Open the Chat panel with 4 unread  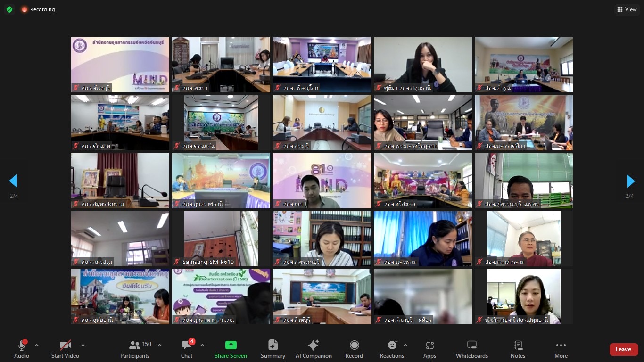[x=187, y=349]
